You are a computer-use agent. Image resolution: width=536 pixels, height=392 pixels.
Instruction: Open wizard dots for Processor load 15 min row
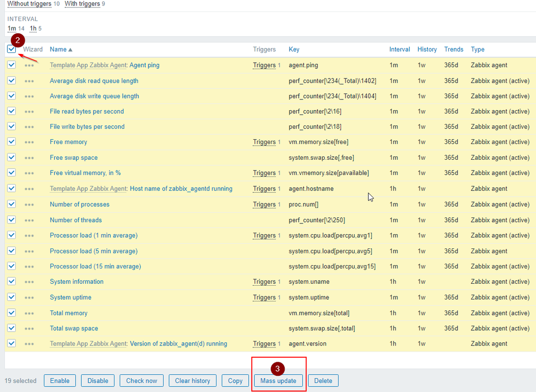(29, 266)
